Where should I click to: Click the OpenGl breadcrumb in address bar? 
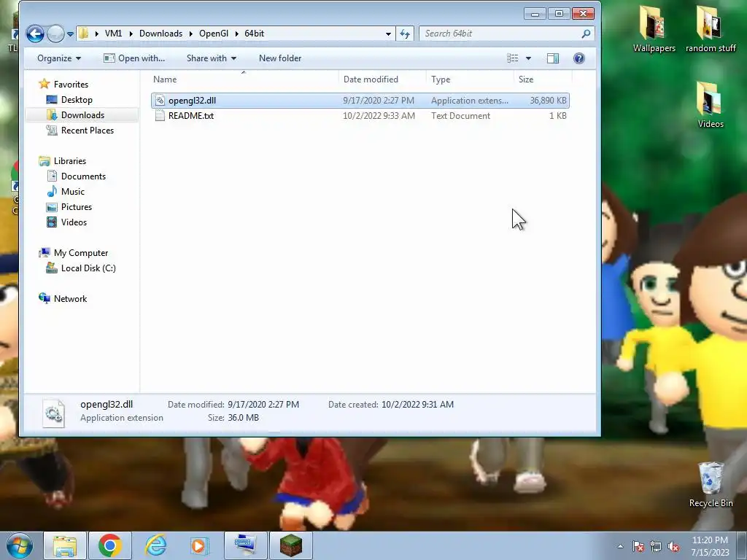[x=214, y=34]
